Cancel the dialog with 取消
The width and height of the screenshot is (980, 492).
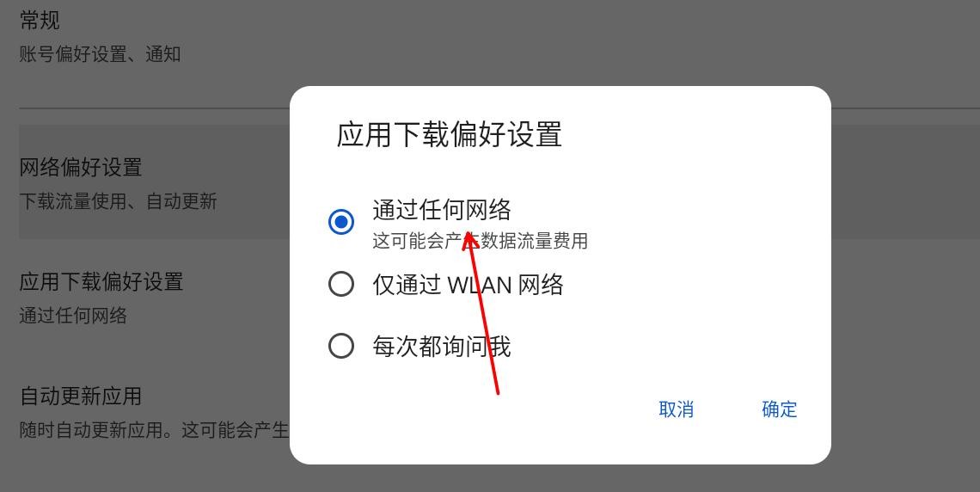[x=677, y=409]
